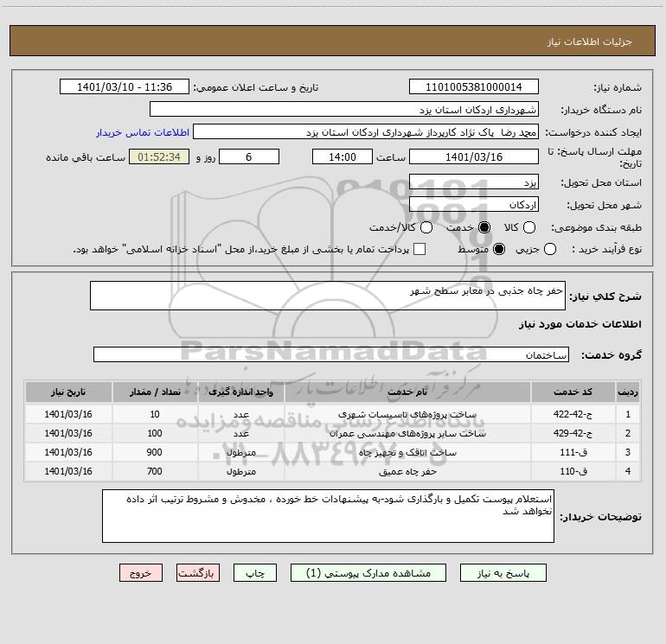666x644 pixels.
Task: Select the جزیی purchase type radio
Action: (x=550, y=249)
